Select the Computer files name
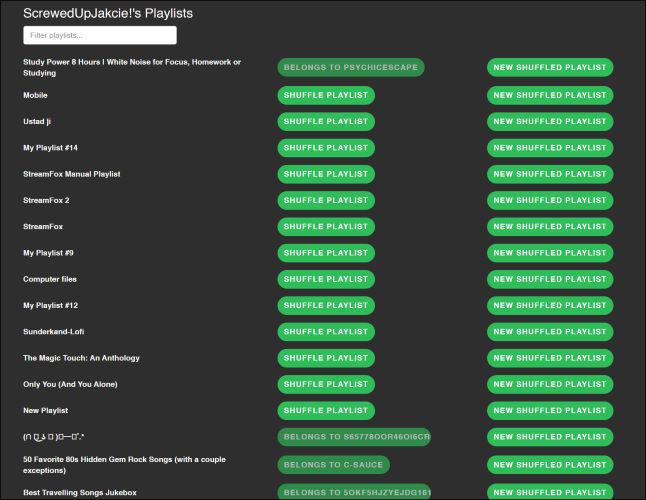646x500 pixels. coord(50,279)
